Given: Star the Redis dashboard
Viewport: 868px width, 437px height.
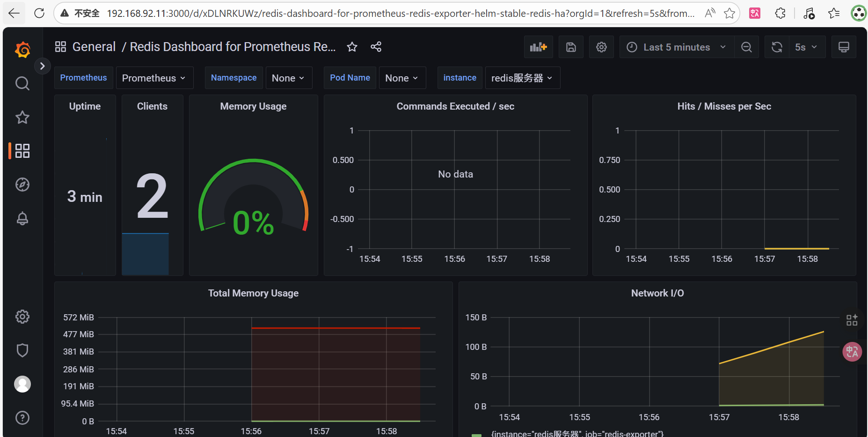Looking at the screenshot, I should pos(352,47).
